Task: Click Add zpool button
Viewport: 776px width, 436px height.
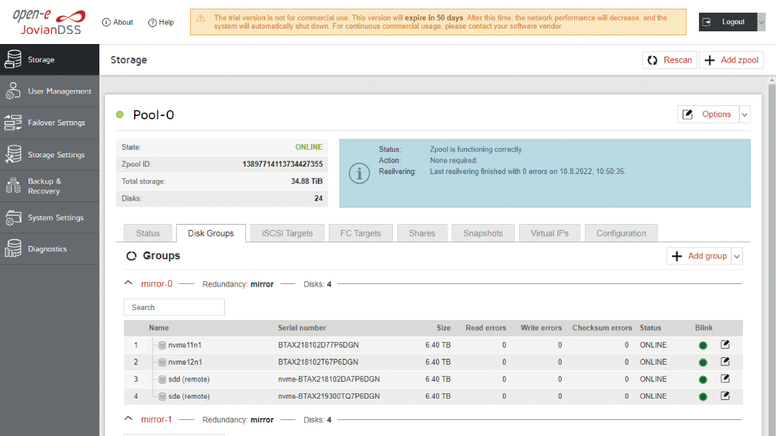Action: pyautogui.click(x=731, y=60)
